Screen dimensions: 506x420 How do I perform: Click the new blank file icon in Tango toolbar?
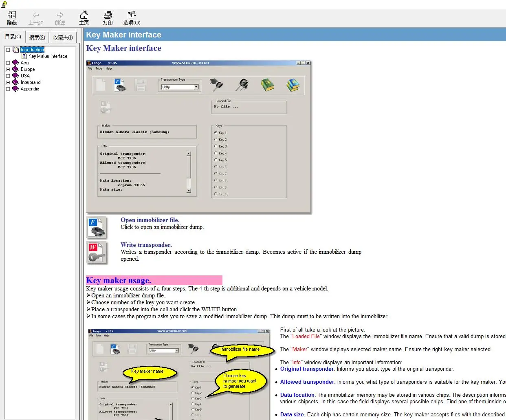[x=101, y=85]
